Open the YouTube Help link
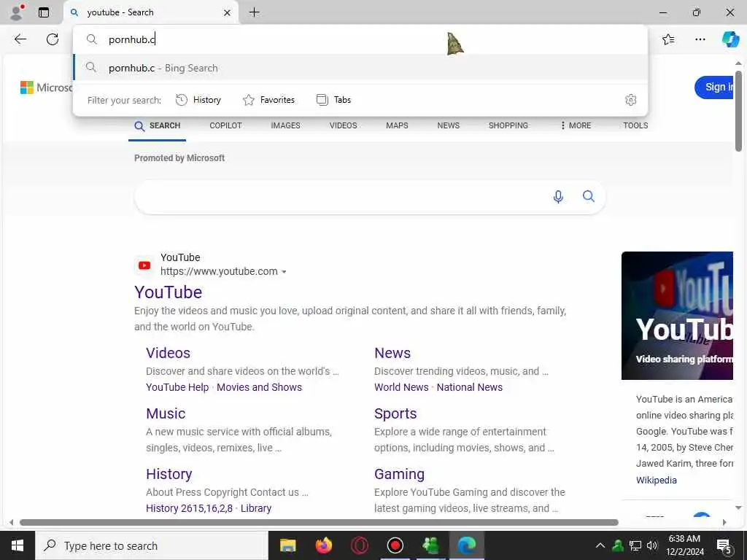The height and width of the screenshot is (560, 747). [x=177, y=387]
